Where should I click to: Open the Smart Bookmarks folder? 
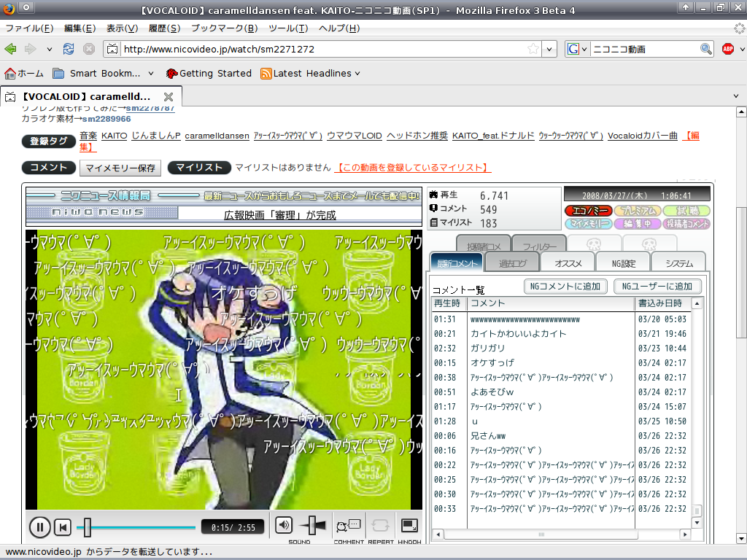click(x=104, y=74)
